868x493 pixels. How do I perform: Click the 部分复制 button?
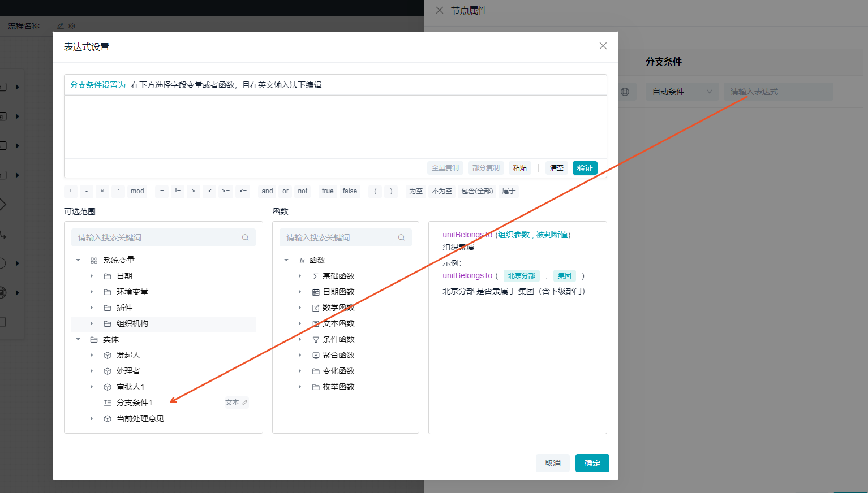point(486,168)
